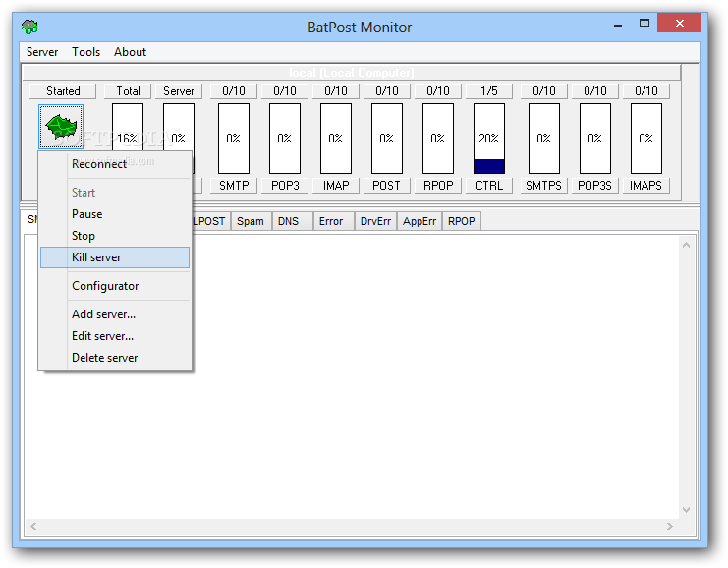Click the POP3 label button
The image size is (728, 568).
tap(285, 186)
